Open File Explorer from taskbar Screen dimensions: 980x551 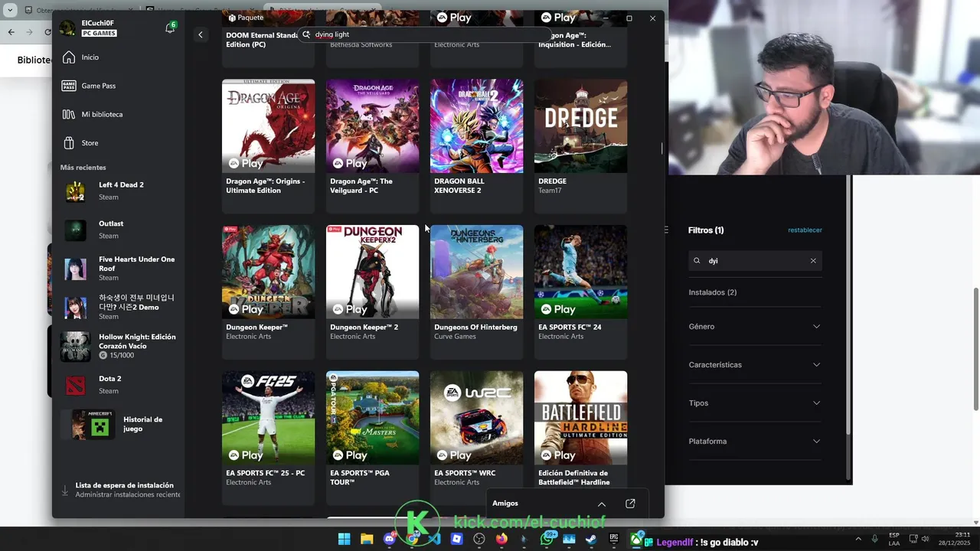point(367,539)
